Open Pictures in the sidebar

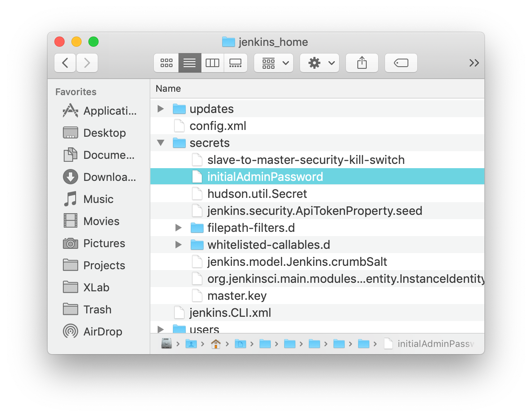tap(94, 243)
